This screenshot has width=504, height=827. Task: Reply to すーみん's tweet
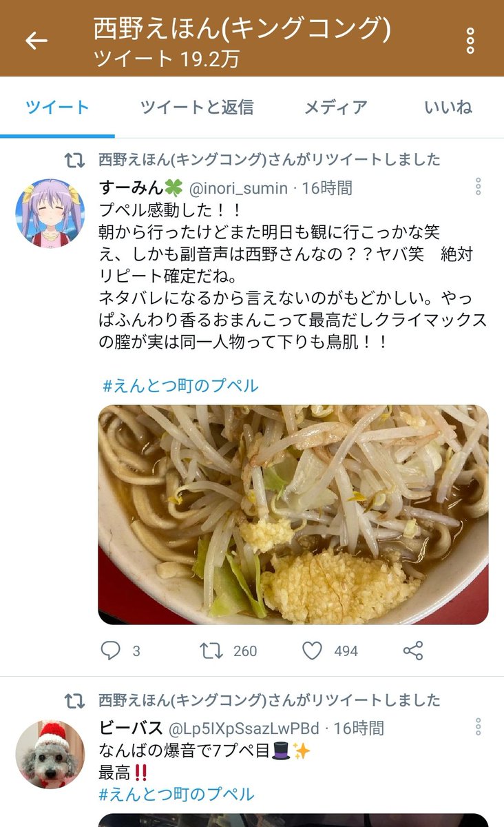coord(110,651)
